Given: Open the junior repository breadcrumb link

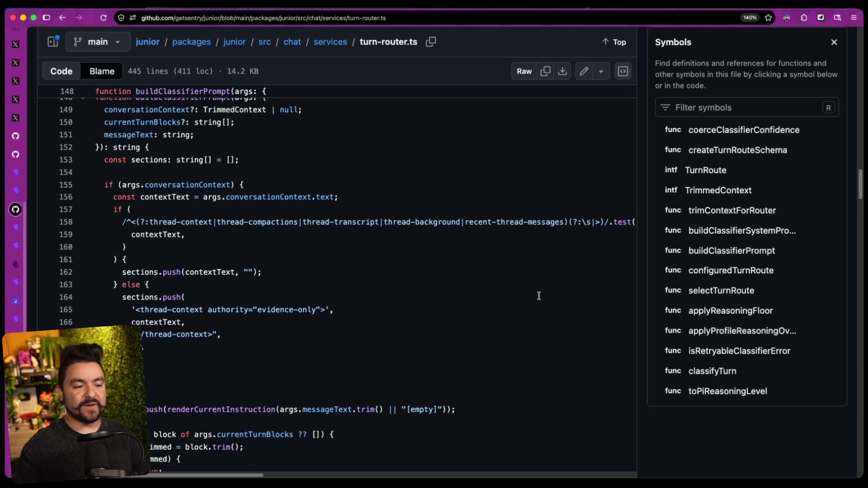Looking at the screenshot, I should [x=147, y=42].
